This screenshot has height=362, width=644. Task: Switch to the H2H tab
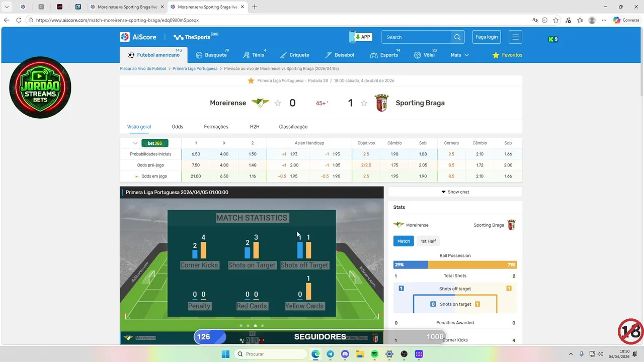[255, 127]
